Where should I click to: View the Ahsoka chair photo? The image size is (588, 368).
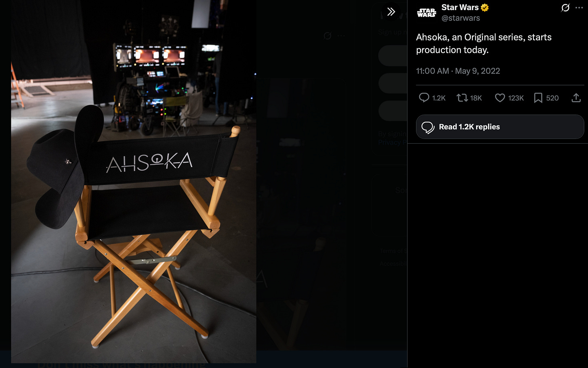tap(134, 182)
